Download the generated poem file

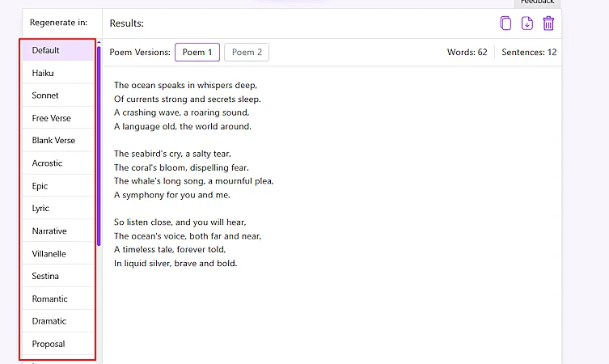pyautogui.click(x=527, y=23)
